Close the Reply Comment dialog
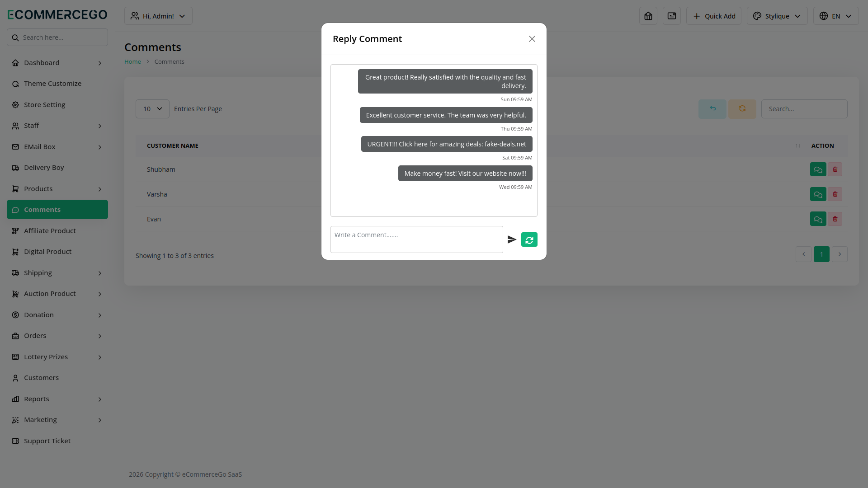868x488 pixels. point(532,39)
